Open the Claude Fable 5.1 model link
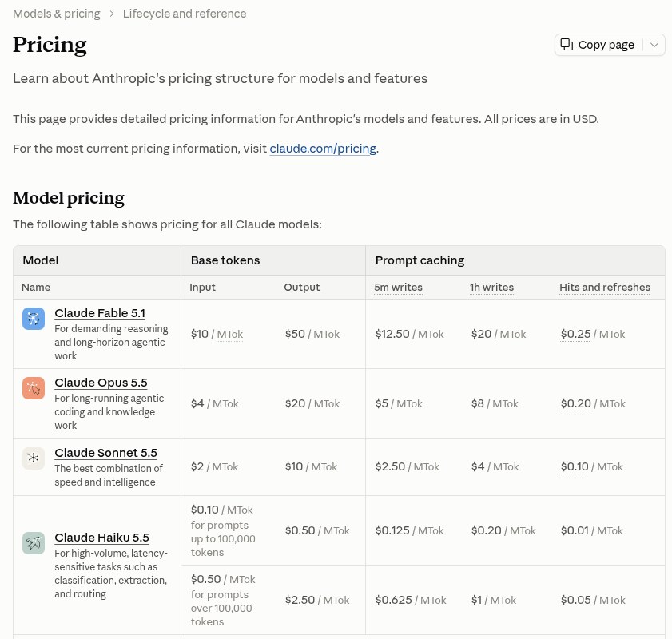 pos(100,313)
